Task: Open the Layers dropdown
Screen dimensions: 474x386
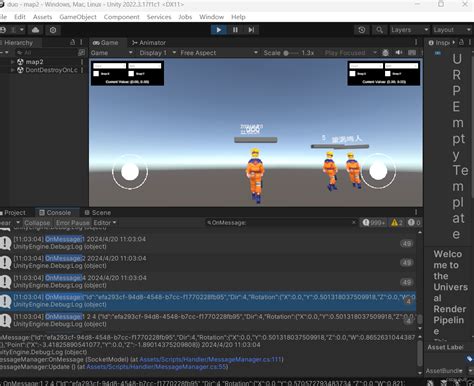Action: 410,30
